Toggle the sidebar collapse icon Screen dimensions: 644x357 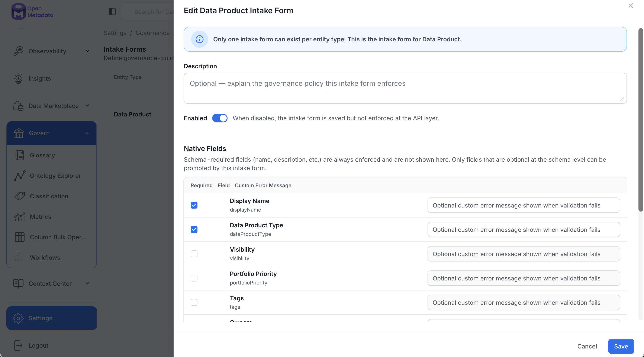(112, 12)
